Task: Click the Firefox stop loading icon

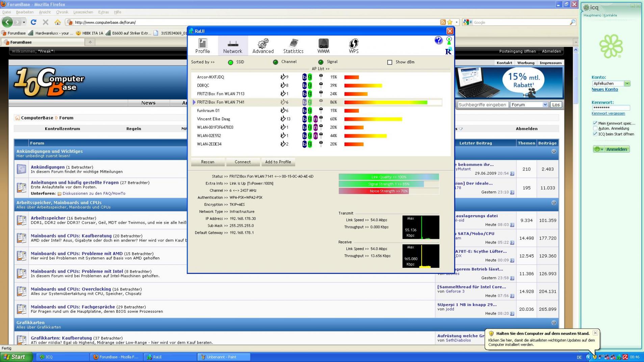Action: [x=46, y=22]
